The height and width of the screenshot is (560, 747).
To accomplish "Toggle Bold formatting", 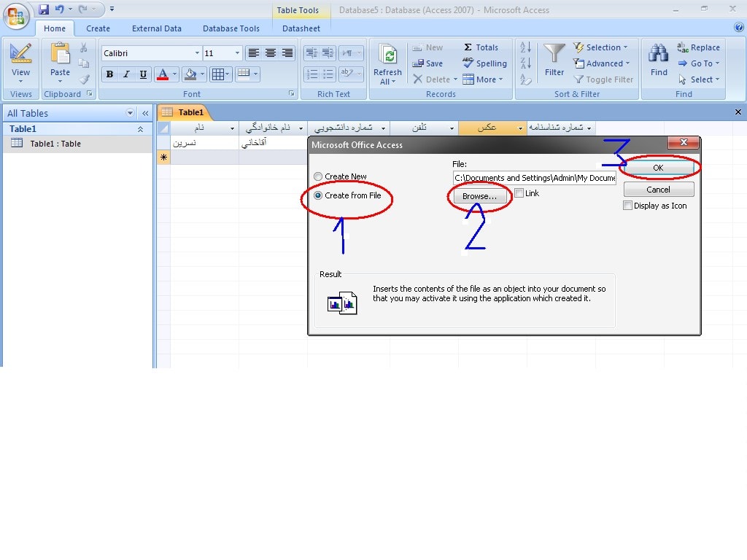I will point(109,74).
